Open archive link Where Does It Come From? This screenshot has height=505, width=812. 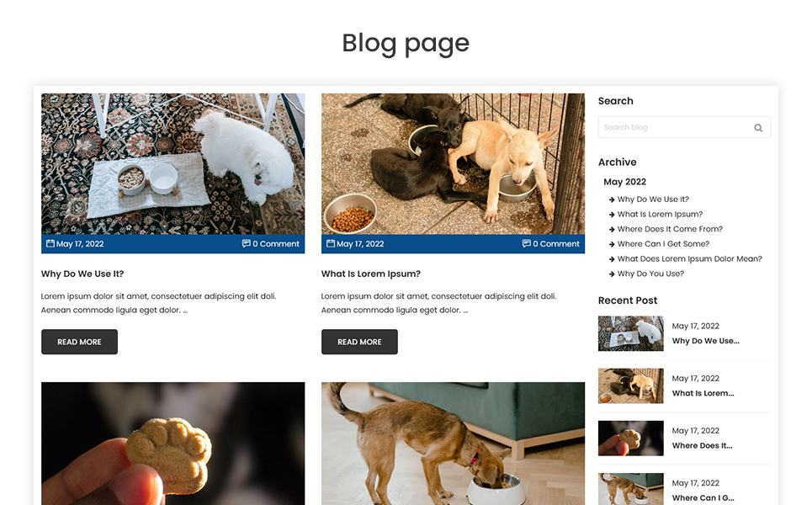[670, 229]
